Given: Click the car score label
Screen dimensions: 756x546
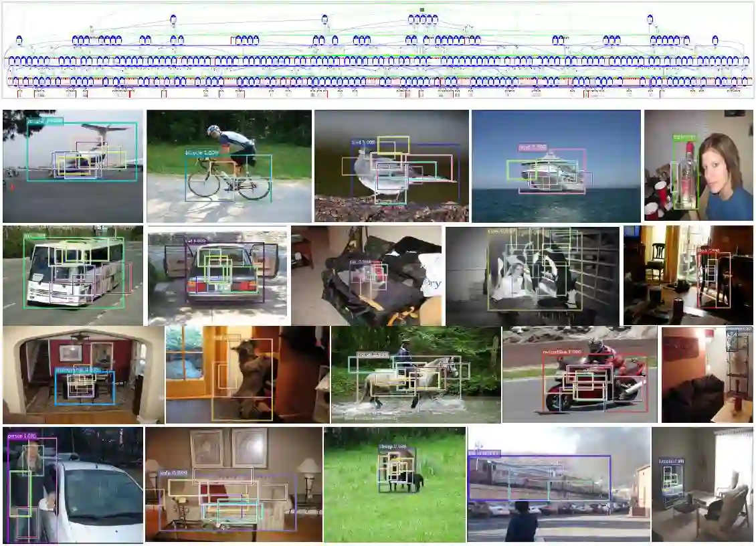Looking at the screenshot, I should pyautogui.click(x=196, y=240).
